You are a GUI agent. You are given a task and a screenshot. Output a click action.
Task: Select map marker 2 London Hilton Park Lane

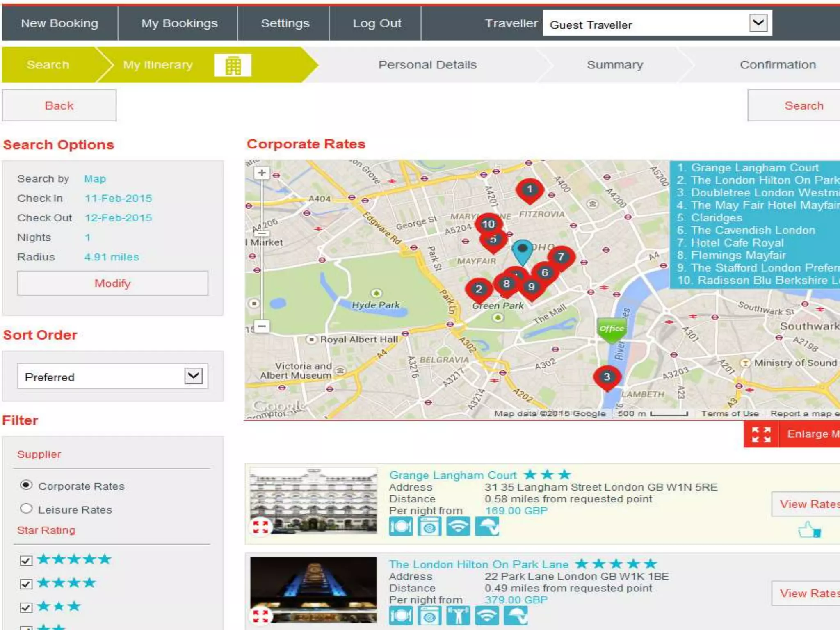point(479,290)
